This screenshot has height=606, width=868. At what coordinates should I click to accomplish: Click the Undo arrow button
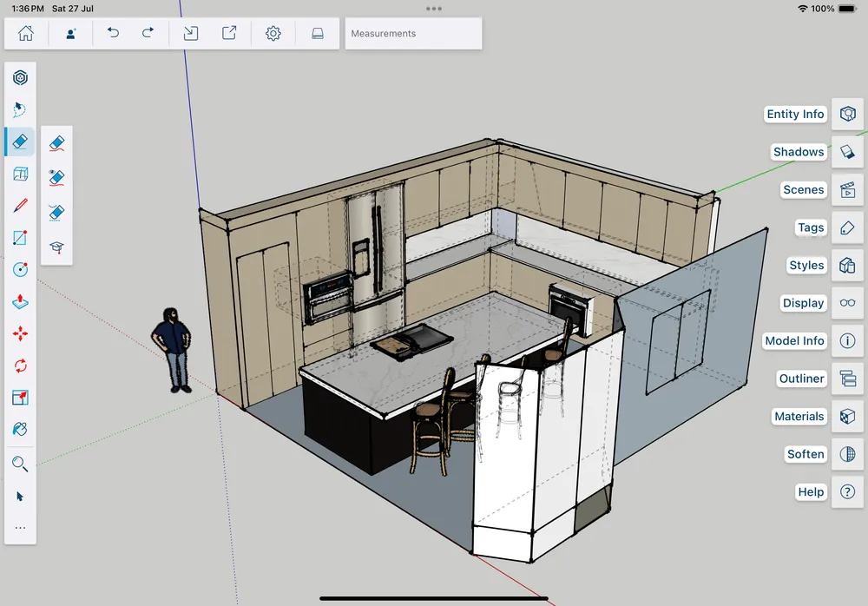113,33
